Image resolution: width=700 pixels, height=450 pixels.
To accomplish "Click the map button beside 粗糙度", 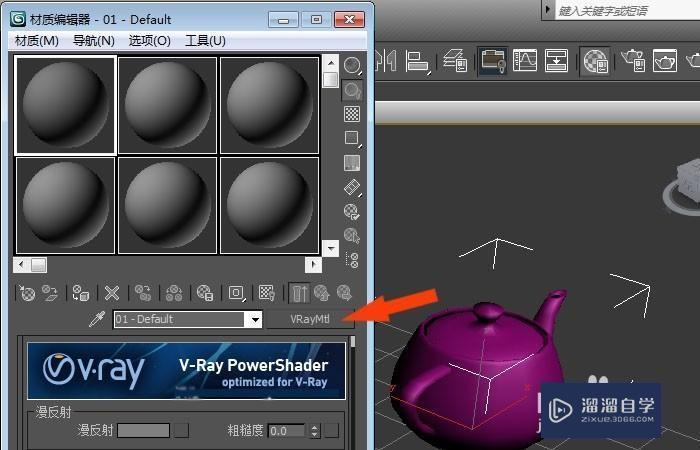I will (x=331, y=431).
